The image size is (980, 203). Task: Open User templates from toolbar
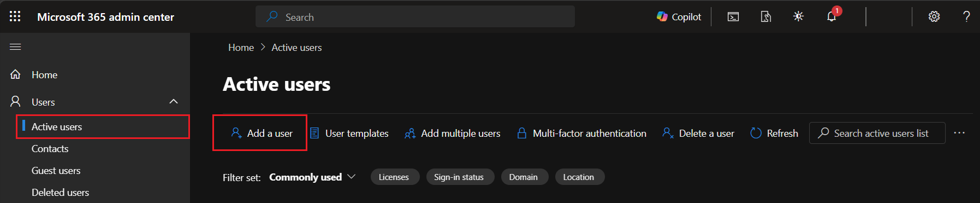[349, 133]
